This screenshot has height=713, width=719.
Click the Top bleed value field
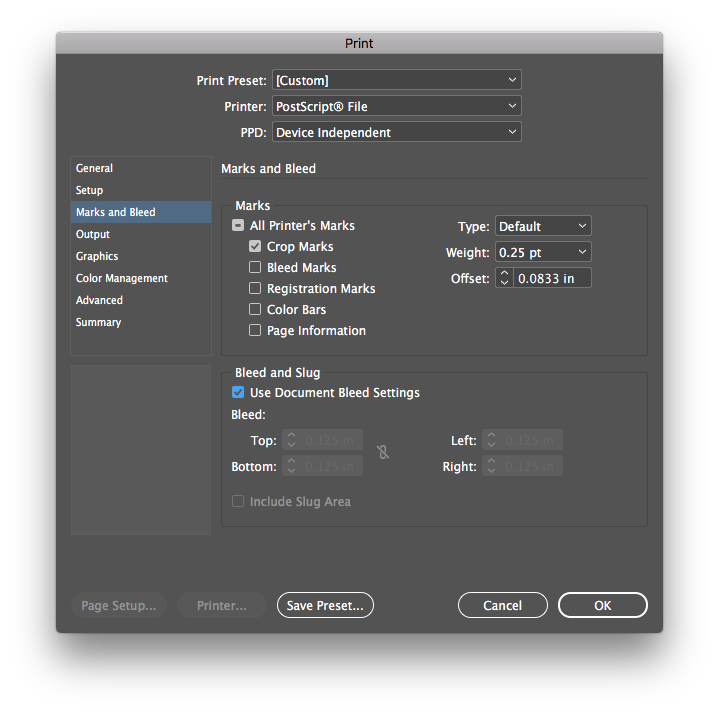pyautogui.click(x=331, y=440)
